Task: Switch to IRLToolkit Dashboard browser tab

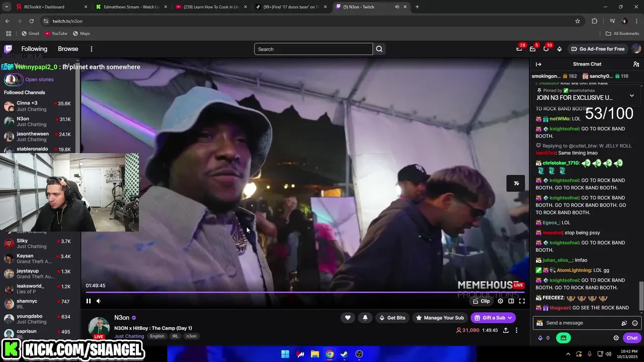Action: (x=52, y=7)
